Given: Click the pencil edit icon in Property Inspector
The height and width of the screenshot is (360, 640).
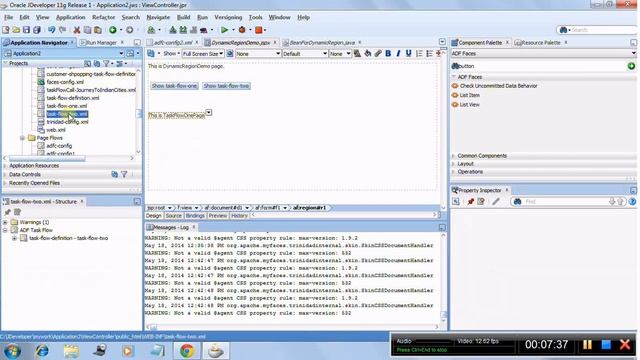Looking at the screenshot, I should (x=496, y=202).
